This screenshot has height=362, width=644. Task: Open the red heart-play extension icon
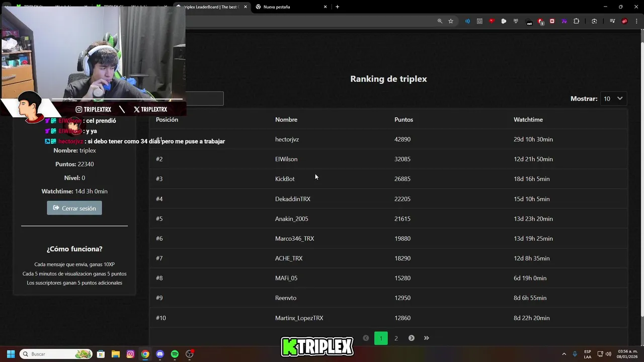coord(492,21)
